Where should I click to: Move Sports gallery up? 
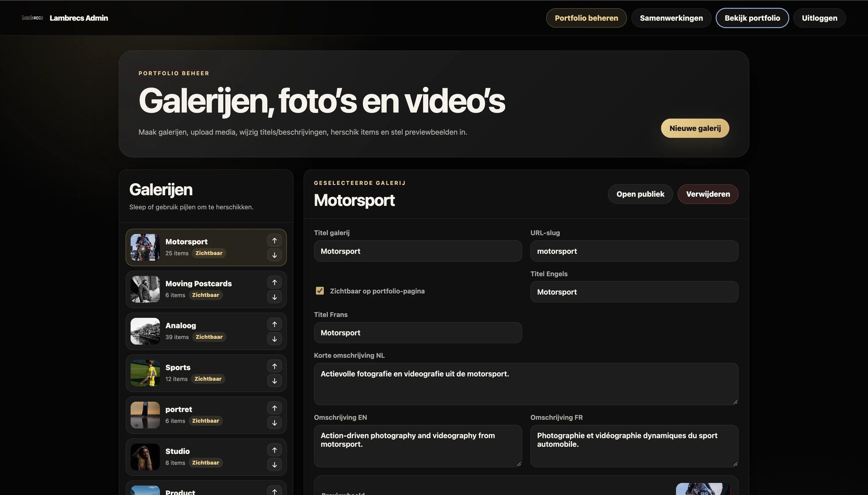[274, 366]
